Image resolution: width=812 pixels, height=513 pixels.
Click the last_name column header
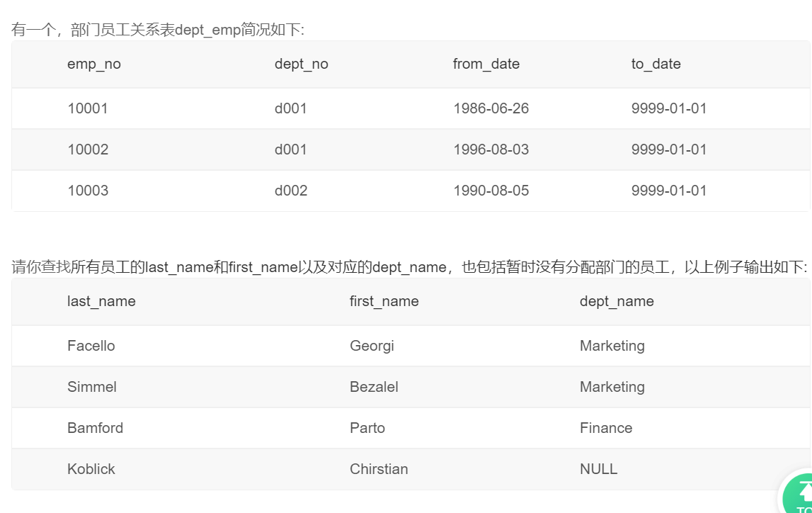[101, 301]
